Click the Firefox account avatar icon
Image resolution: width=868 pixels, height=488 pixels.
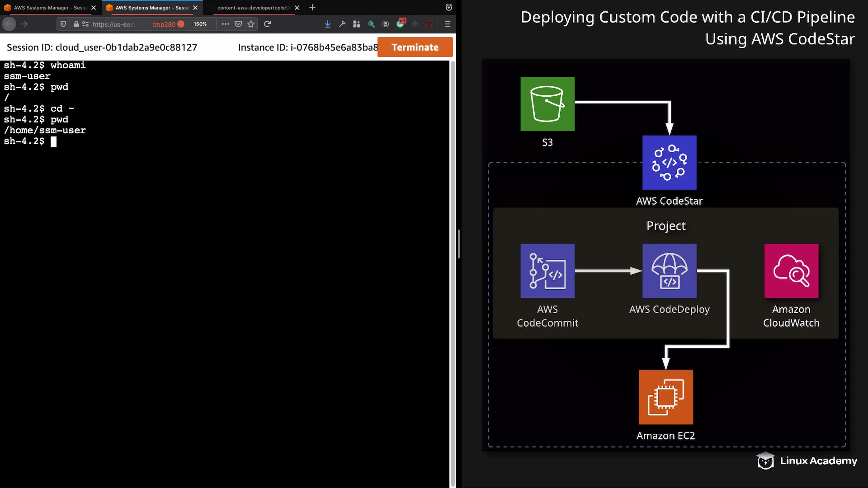click(386, 24)
